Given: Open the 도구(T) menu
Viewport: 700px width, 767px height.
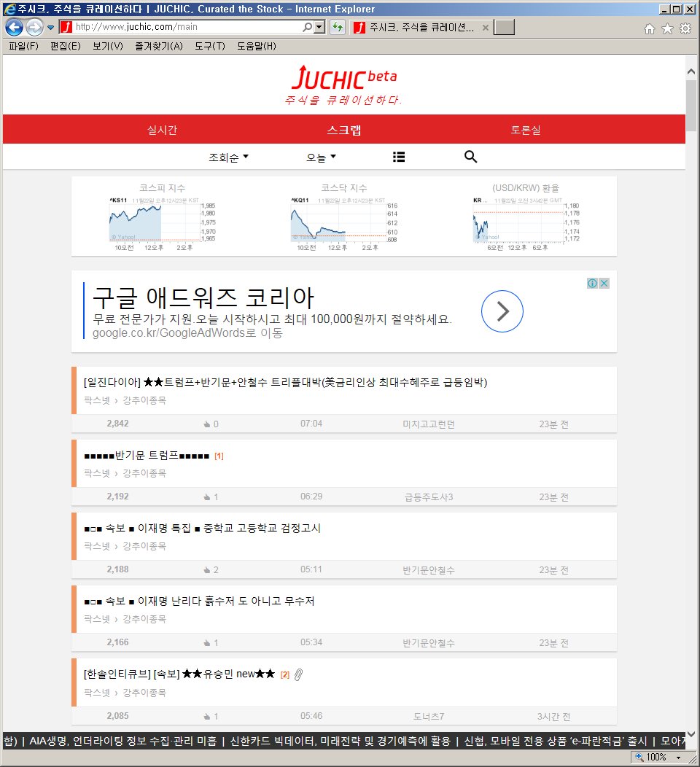Looking at the screenshot, I should pyautogui.click(x=210, y=46).
